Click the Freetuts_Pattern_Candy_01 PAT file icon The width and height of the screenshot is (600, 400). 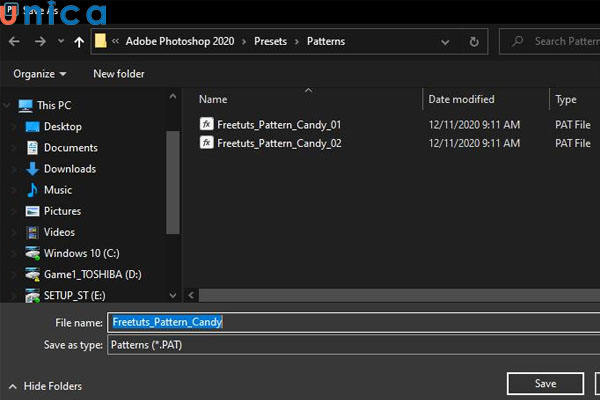tap(206, 124)
